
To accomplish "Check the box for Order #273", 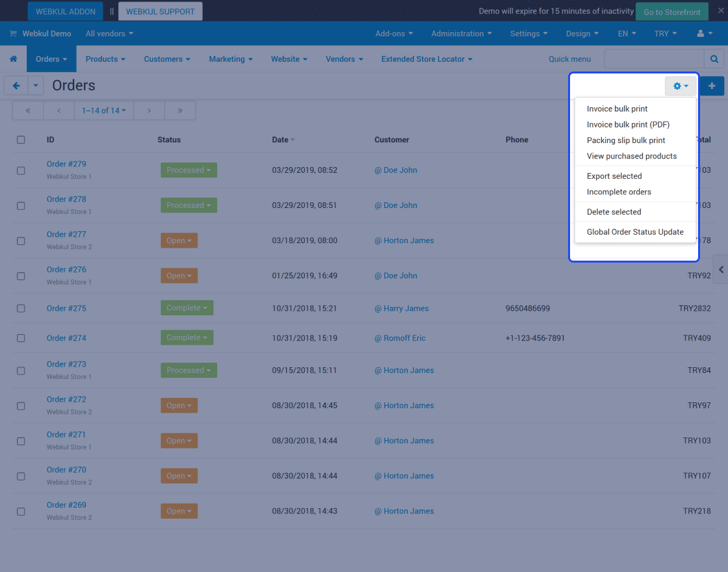I will pyautogui.click(x=21, y=371).
